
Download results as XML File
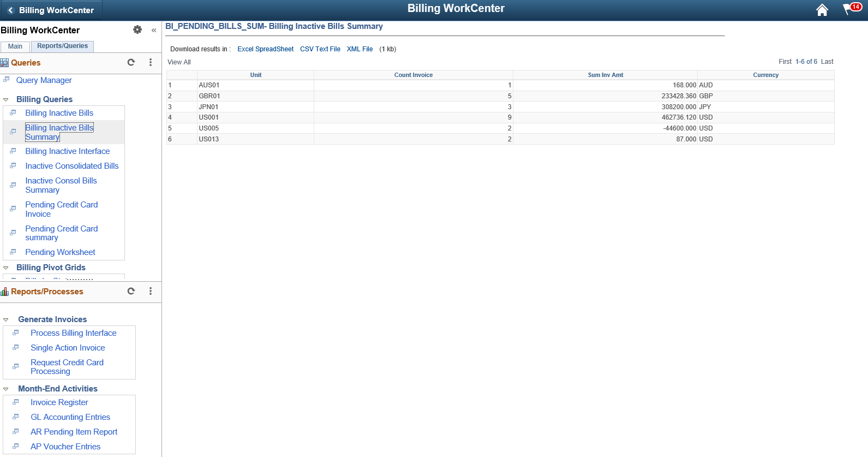[360, 49]
